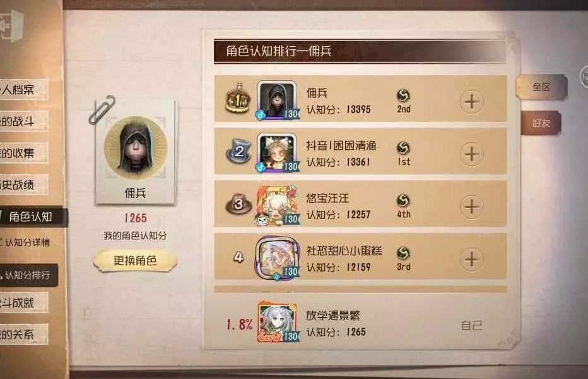588x379 pixels.
Task: Click the avatar of 悠宝汪汪
Action: (278, 205)
